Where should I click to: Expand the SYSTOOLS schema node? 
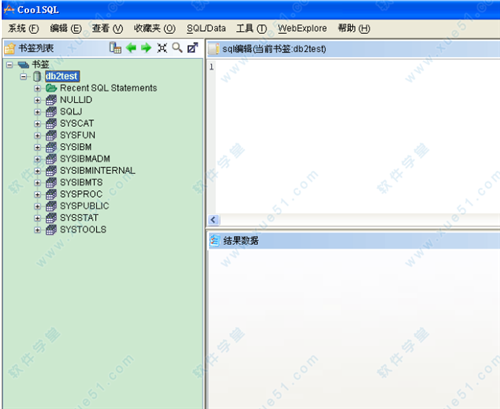pos(38,230)
